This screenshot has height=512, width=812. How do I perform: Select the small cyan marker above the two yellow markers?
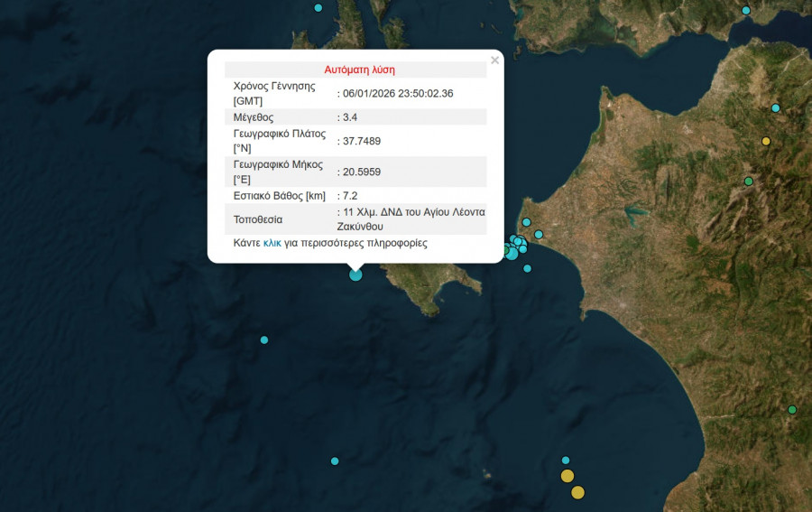pos(566,460)
